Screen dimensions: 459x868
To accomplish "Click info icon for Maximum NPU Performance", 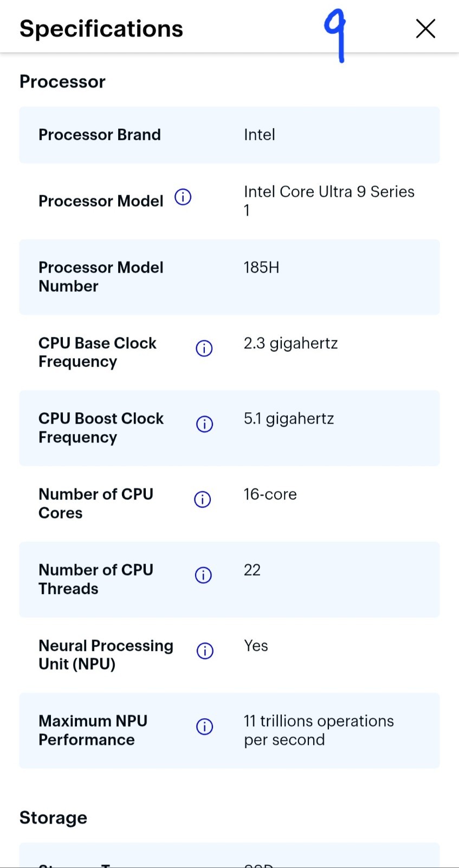I will [x=204, y=726].
